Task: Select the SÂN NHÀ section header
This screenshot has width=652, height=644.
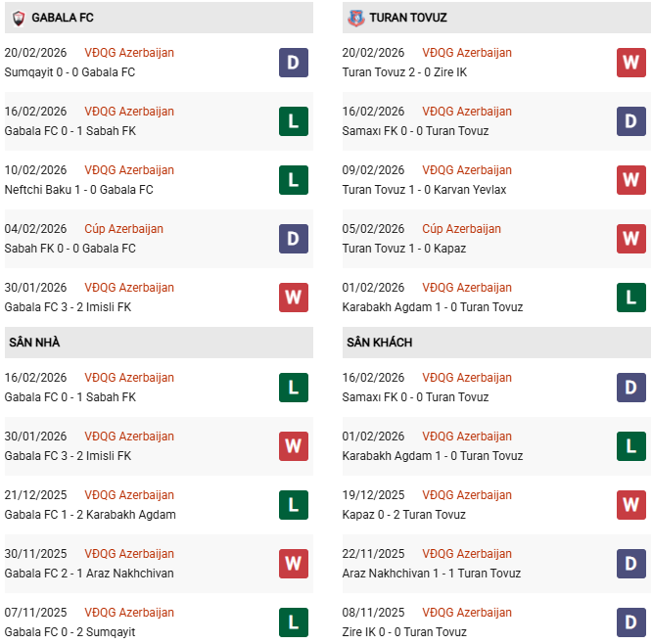Action: click(35, 343)
